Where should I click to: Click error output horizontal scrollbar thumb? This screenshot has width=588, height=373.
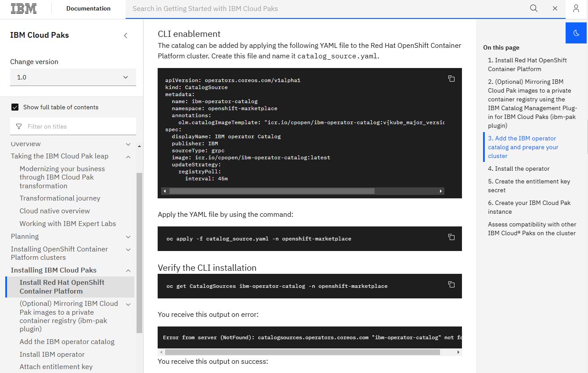pos(302,352)
